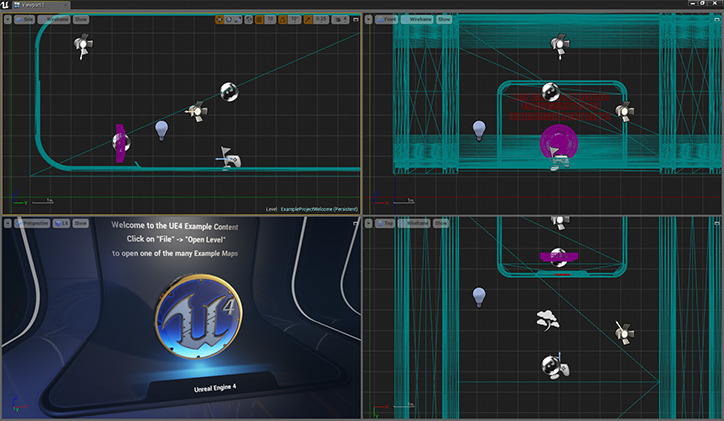This screenshot has width=724, height=421.
Task: Click the UE4 logo medallion in Perspective view
Action: pyautogui.click(x=199, y=316)
